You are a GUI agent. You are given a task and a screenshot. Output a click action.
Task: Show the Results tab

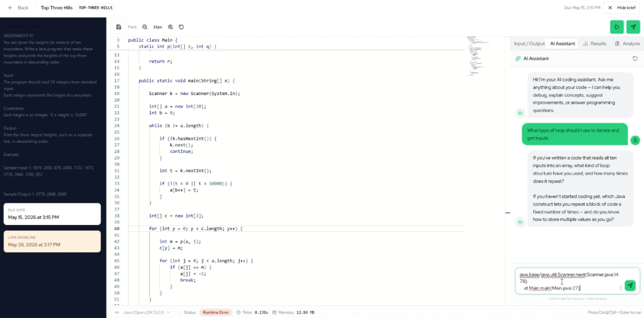coord(594,43)
